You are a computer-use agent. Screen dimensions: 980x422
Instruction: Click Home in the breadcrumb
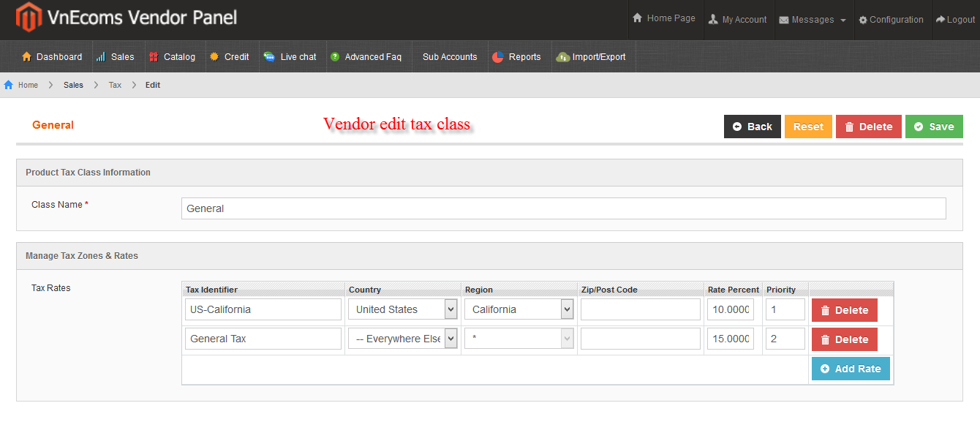pos(28,85)
